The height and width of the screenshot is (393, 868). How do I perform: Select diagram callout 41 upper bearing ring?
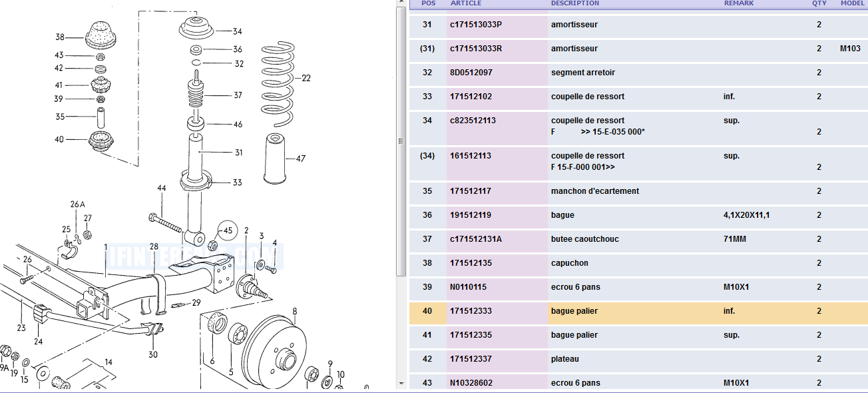59,85
